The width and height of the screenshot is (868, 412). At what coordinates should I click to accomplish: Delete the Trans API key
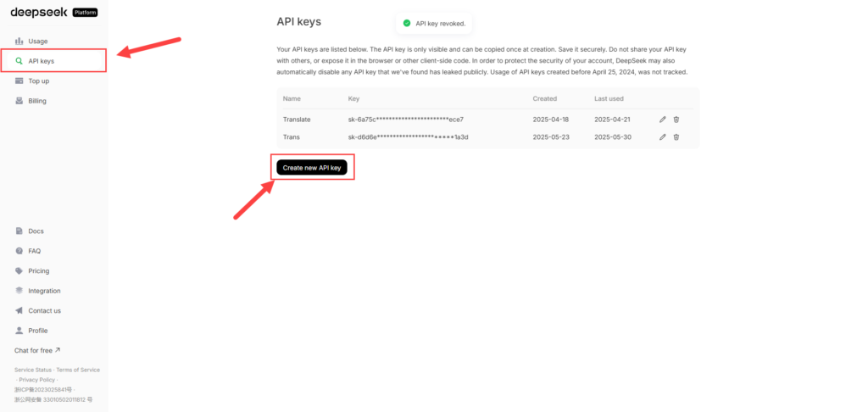[676, 137]
